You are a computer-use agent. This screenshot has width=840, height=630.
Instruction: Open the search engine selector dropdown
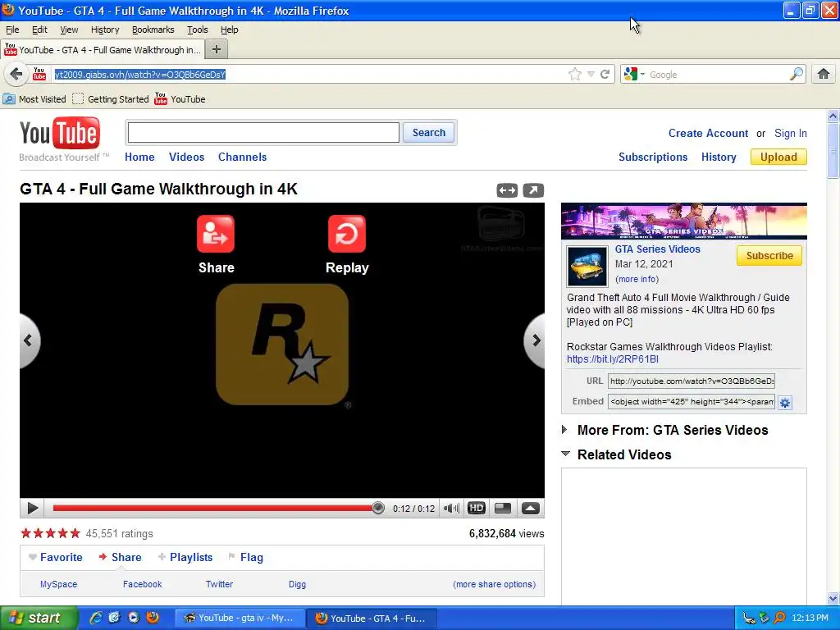pos(635,75)
